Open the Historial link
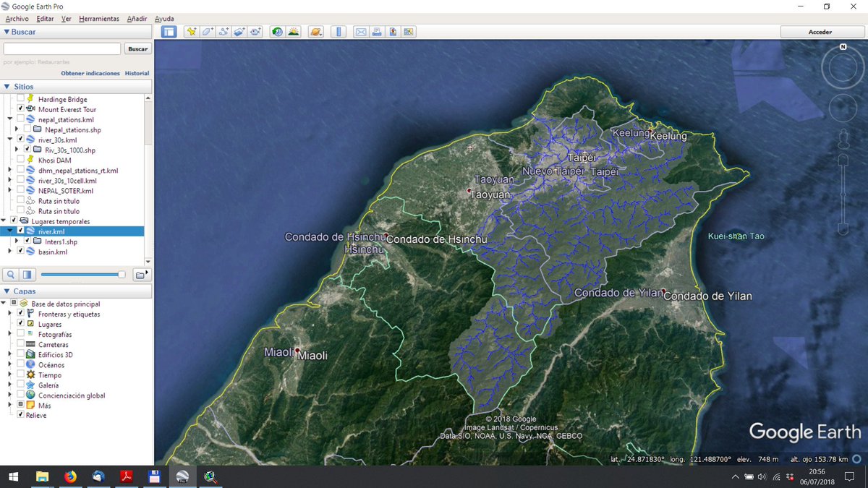Viewport: 868px width, 488px height. click(137, 73)
